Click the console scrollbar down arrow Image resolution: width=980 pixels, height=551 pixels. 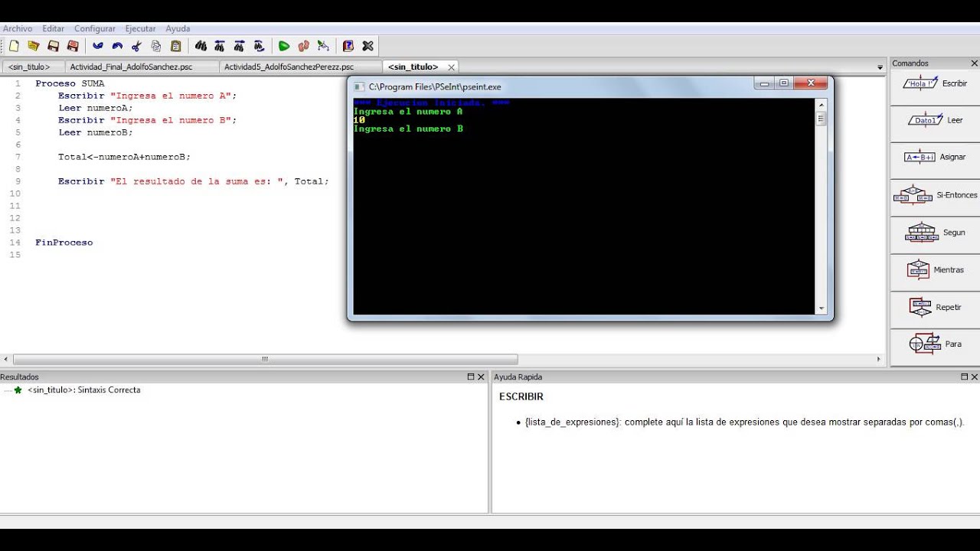point(822,308)
